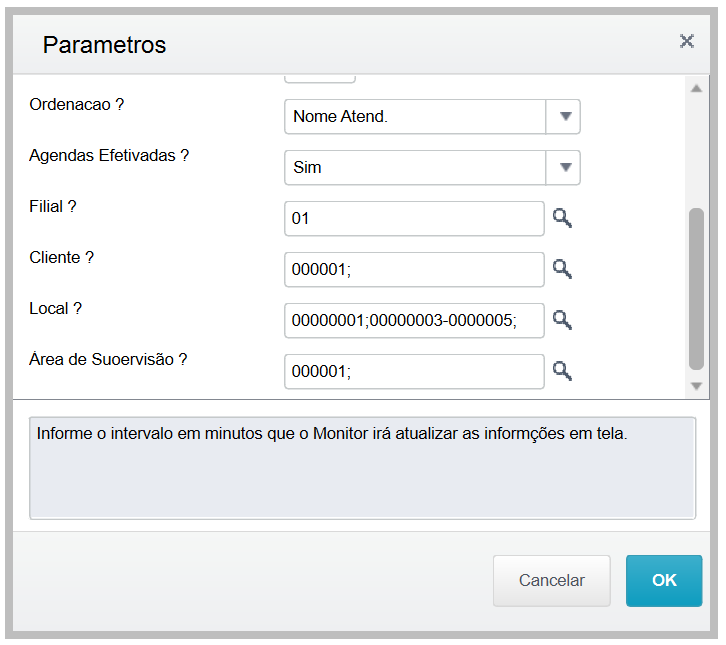726x645 pixels.
Task: Open the Agendas Efetivadas dropdown arrow
Action: click(564, 167)
